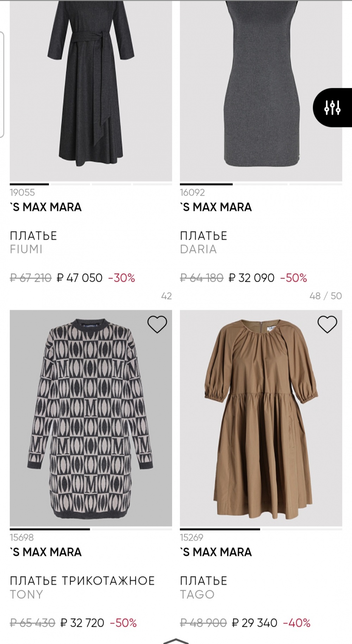
Task: Click the Fiumi price ₽ 47 050
Action: click(x=80, y=278)
